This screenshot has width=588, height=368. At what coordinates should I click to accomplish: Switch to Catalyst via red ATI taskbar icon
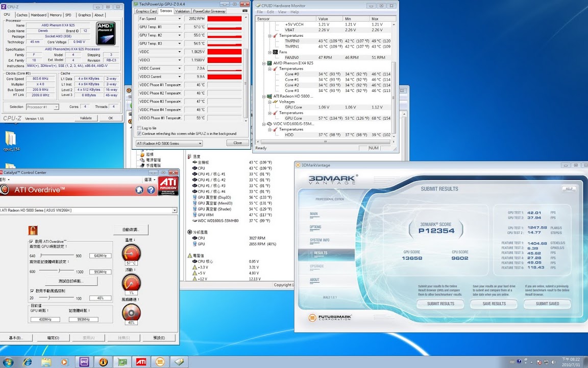point(141,362)
